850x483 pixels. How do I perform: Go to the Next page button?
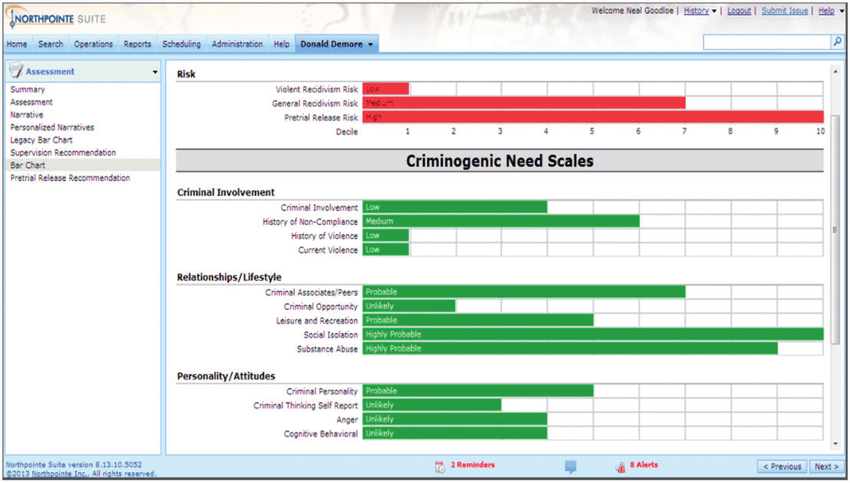click(x=825, y=466)
